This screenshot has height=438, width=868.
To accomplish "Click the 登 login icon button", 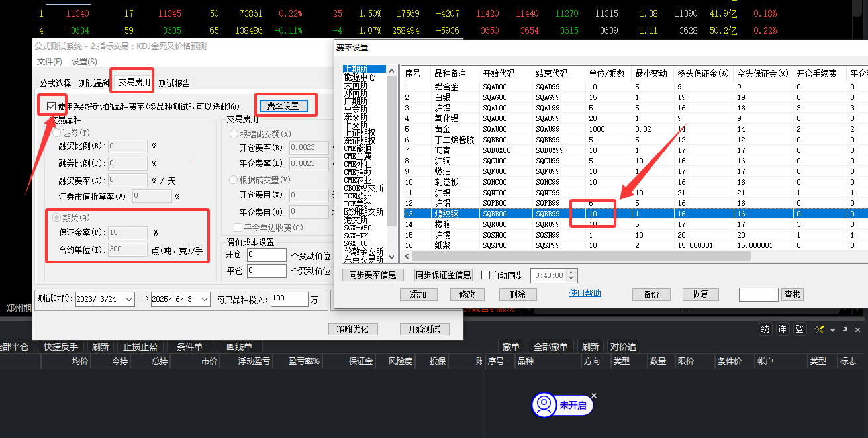I will tap(799, 329).
